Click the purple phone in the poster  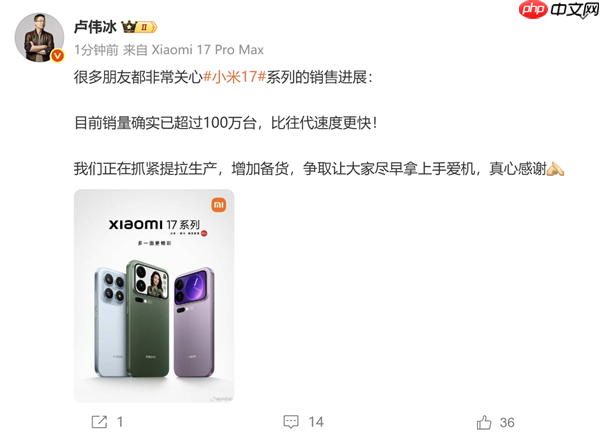(x=194, y=322)
